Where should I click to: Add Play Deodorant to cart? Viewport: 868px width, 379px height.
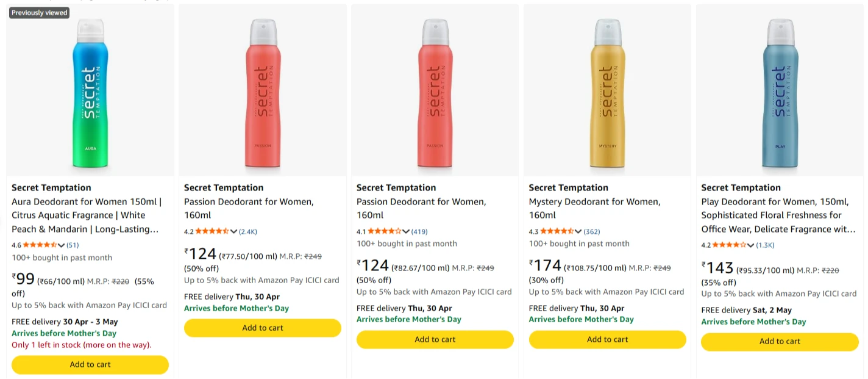pos(780,341)
